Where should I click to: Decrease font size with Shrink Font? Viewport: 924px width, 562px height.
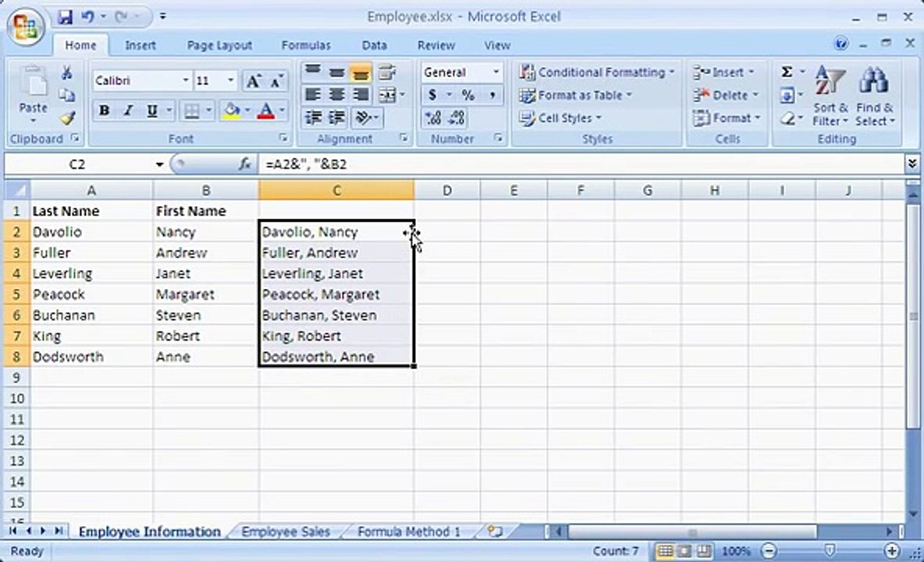point(275,81)
